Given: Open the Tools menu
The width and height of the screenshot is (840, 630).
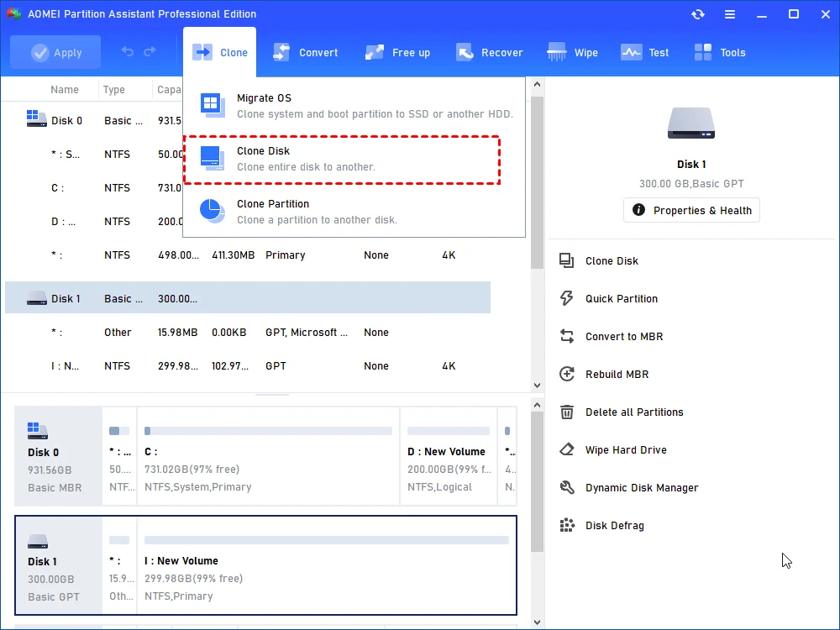Looking at the screenshot, I should 720,52.
